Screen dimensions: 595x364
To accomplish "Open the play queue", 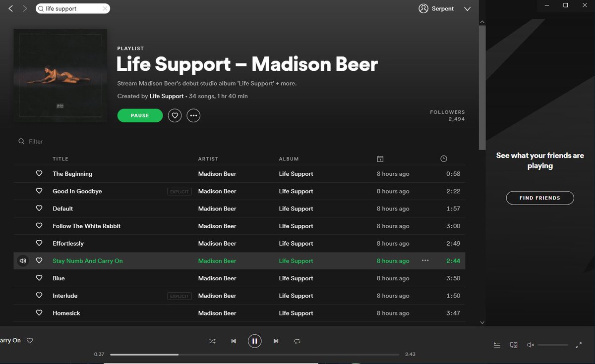I will click(497, 345).
